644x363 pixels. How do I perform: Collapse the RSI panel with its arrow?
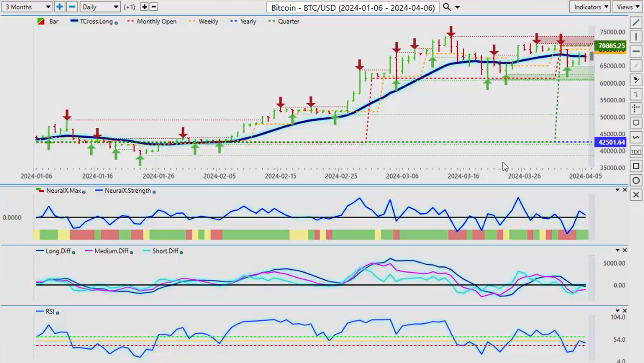[618, 311]
